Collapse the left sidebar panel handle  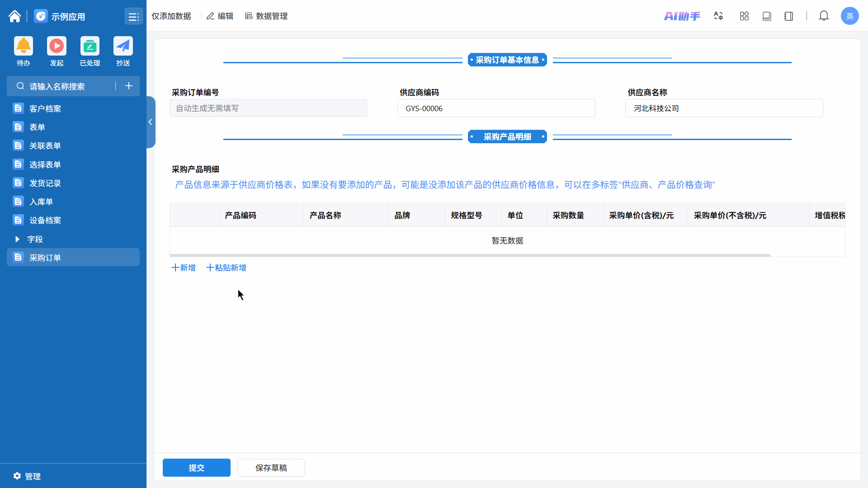coord(151,122)
